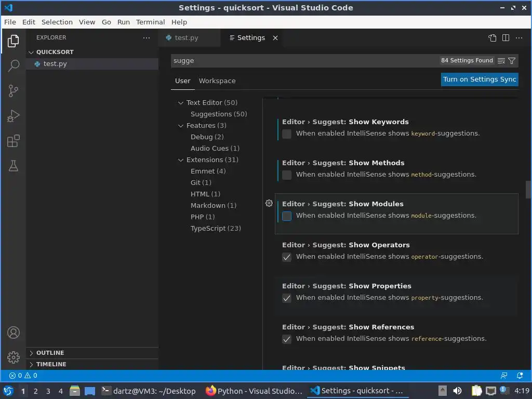This screenshot has width=532, height=399.
Task: Open the editor More Actions ellipsis
Action: click(519, 37)
